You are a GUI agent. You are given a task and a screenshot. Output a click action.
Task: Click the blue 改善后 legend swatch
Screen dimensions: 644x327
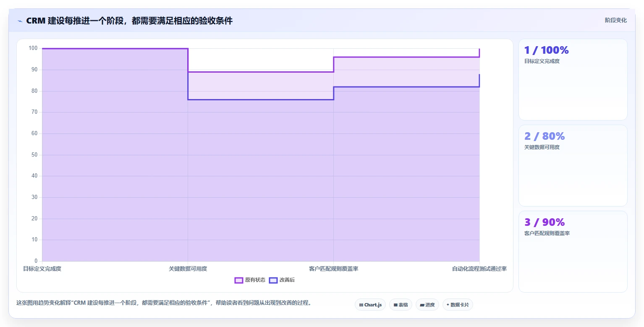click(x=273, y=280)
